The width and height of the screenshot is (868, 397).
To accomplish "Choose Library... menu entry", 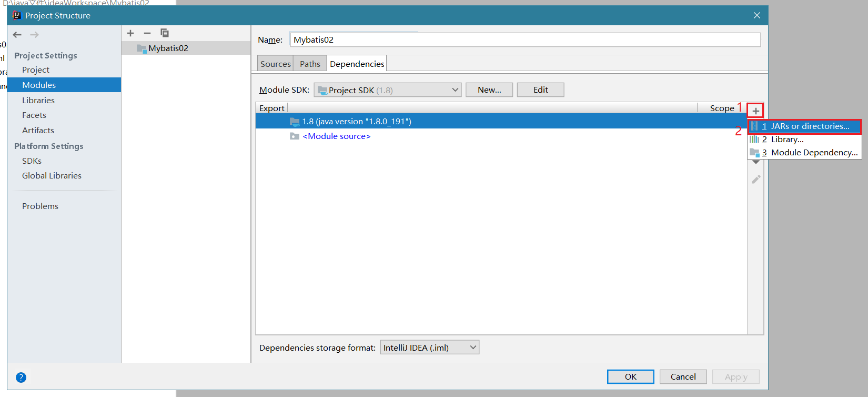I will [805, 140].
